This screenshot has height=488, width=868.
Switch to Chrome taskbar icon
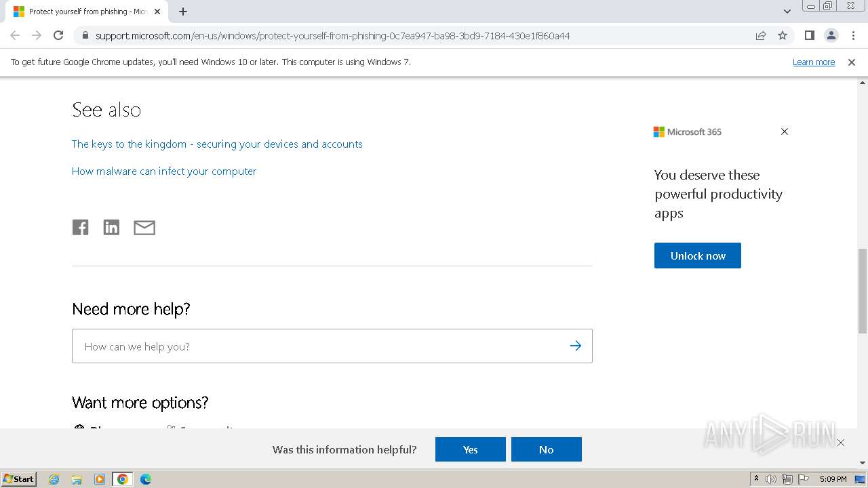click(x=123, y=479)
